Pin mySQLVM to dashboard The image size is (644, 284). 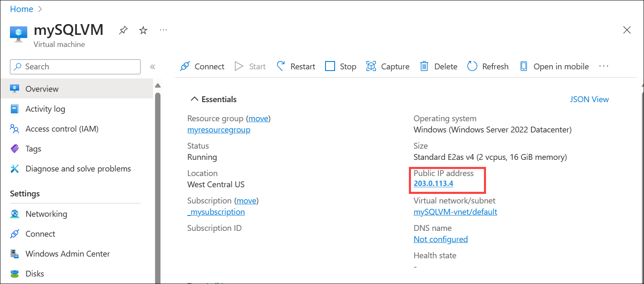[x=123, y=30]
